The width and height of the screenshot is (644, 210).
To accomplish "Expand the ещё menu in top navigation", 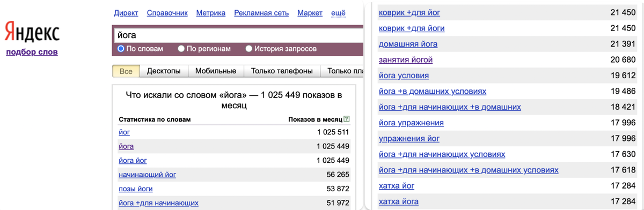I will pyautogui.click(x=339, y=13).
